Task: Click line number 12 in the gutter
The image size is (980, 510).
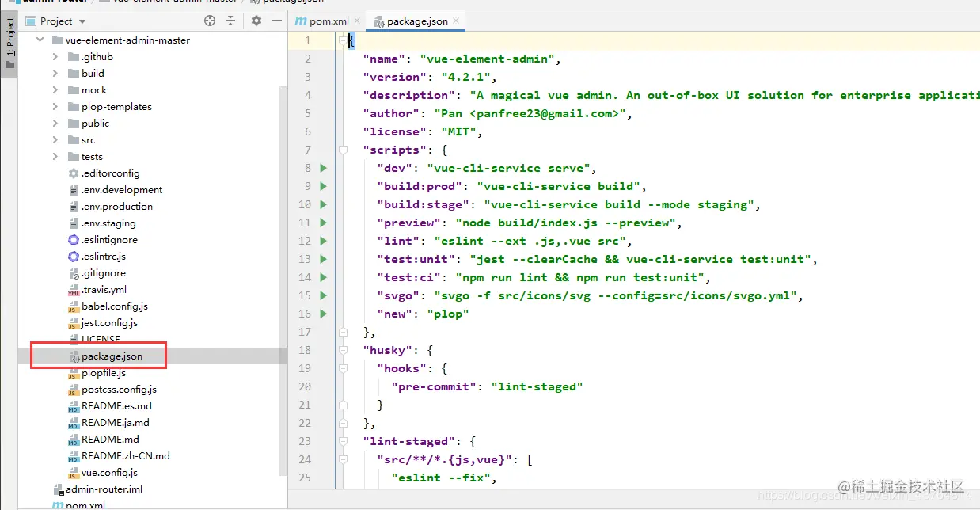Action: coord(305,241)
